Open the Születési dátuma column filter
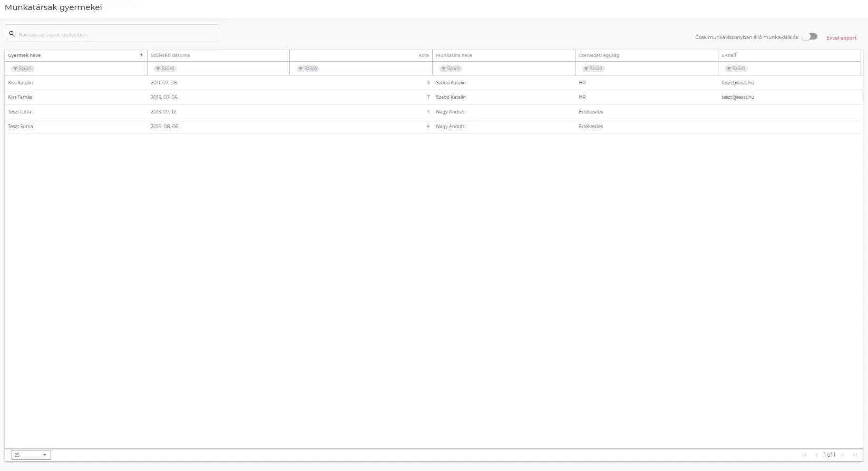Image resolution: width=868 pixels, height=471 pixels. 165,69
